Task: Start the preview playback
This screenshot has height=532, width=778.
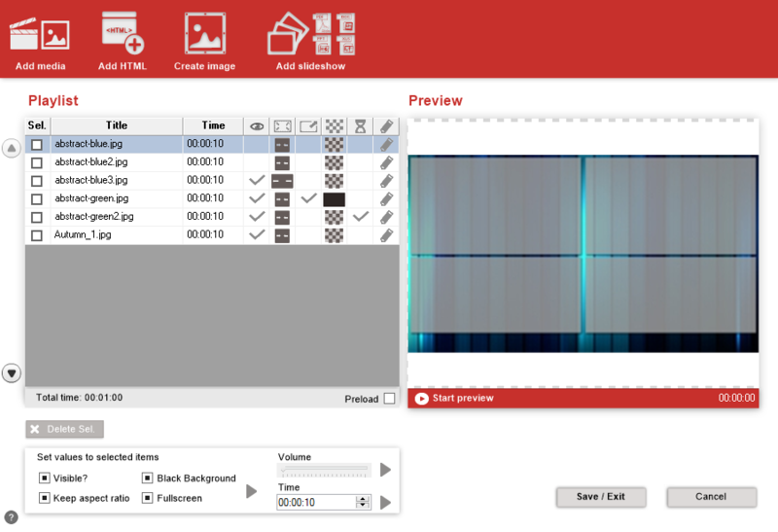Action: coord(454,399)
